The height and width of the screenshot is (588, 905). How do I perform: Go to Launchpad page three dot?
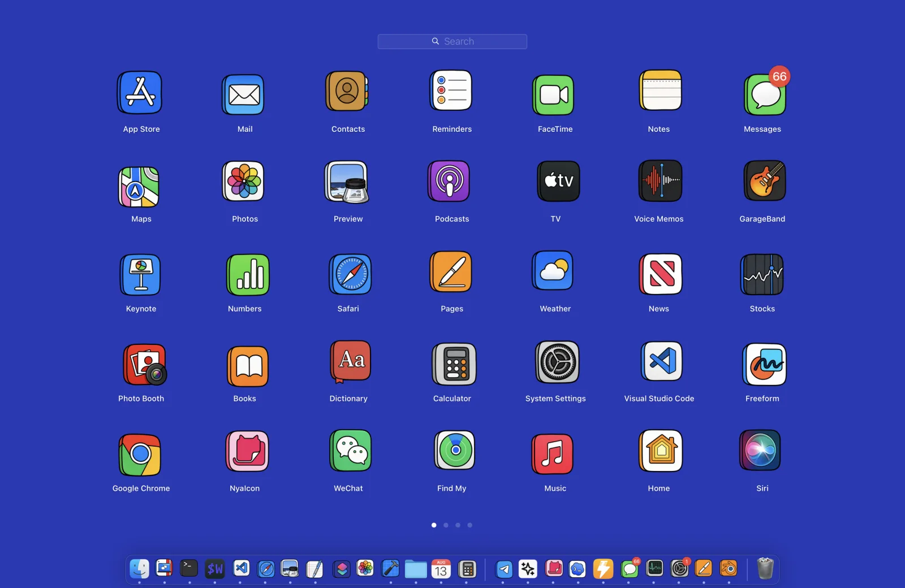coord(458,525)
